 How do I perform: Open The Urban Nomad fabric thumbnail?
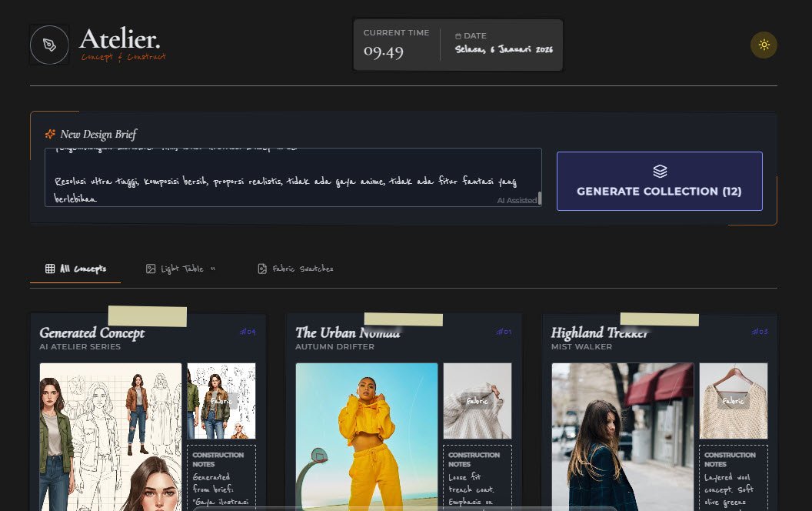(478, 401)
